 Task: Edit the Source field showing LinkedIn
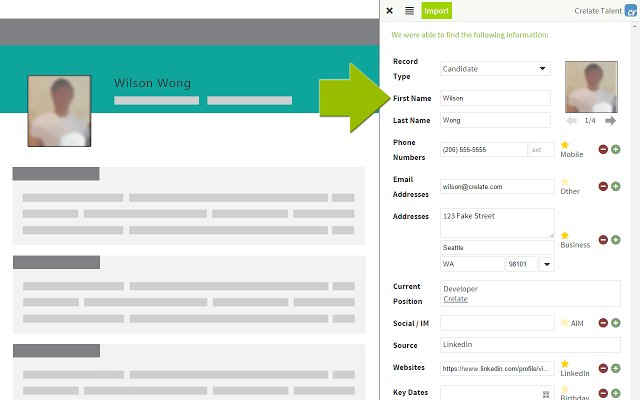coord(530,345)
